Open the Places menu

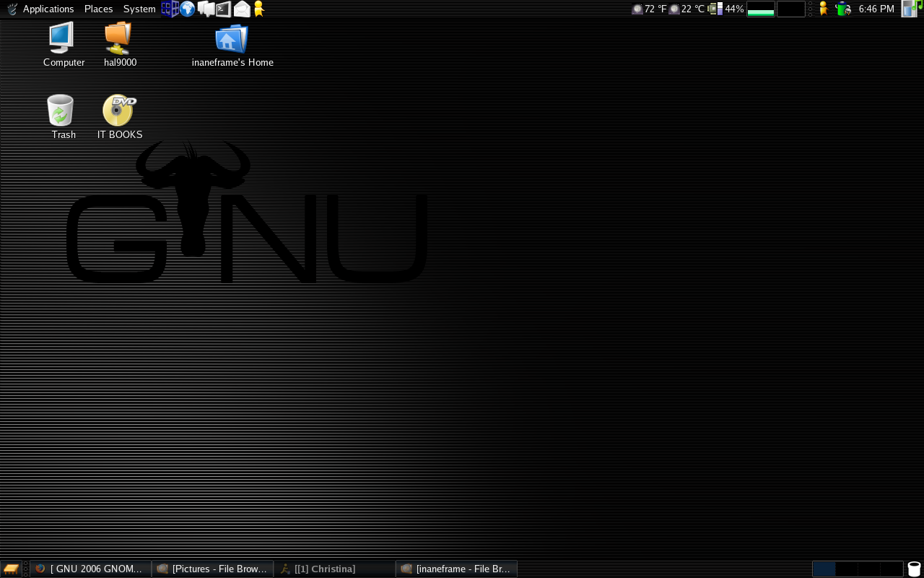98,9
